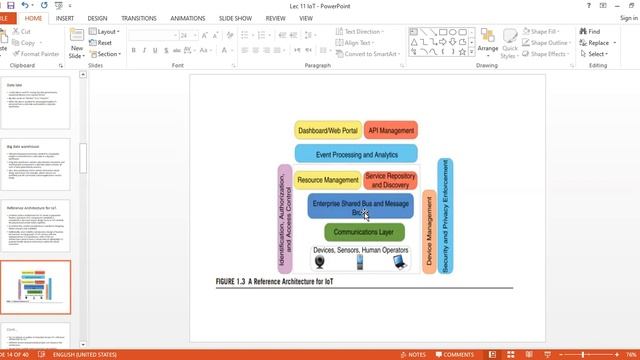Justify text alignment

point(277,50)
